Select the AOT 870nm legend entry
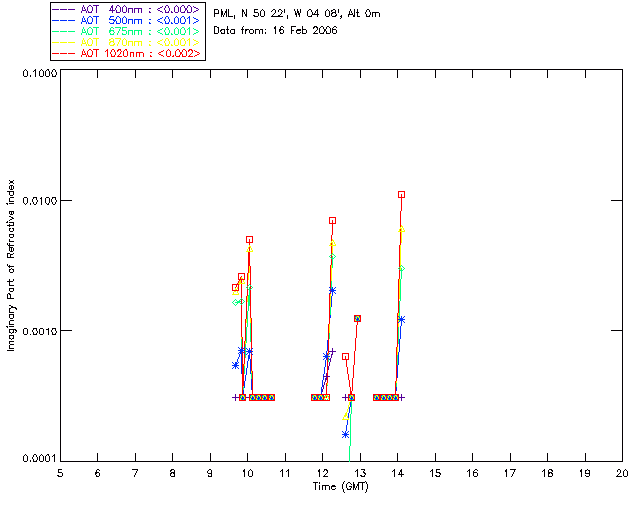This screenshot has width=640, height=512. (128, 42)
